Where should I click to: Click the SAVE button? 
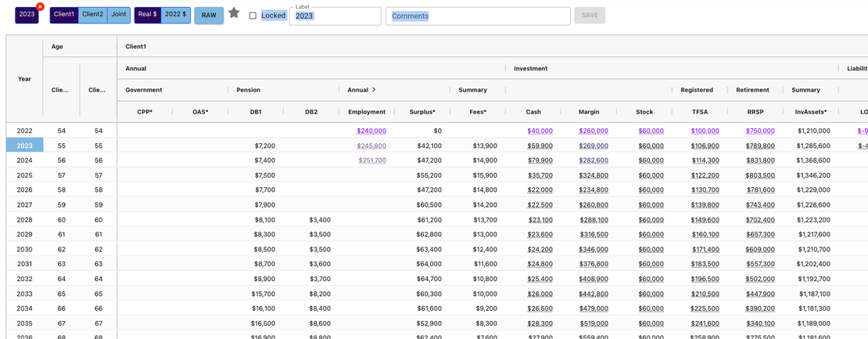coord(589,16)
